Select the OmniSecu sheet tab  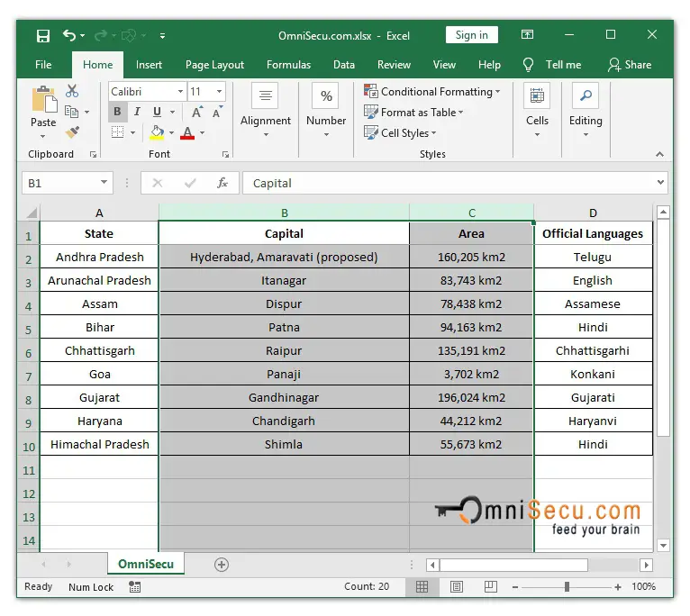(146, 564)
